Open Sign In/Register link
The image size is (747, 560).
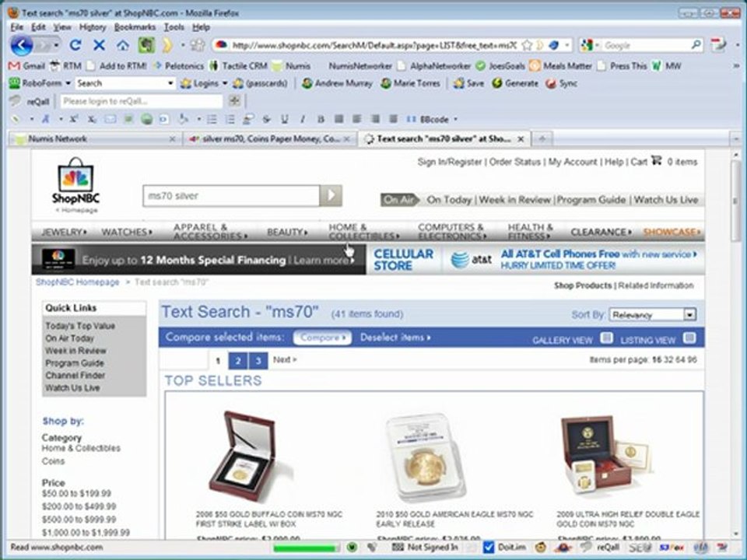[x=450, y=162]
